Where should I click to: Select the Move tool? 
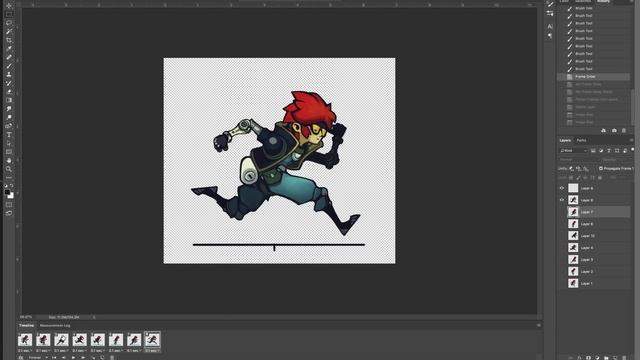pos(9,6)
